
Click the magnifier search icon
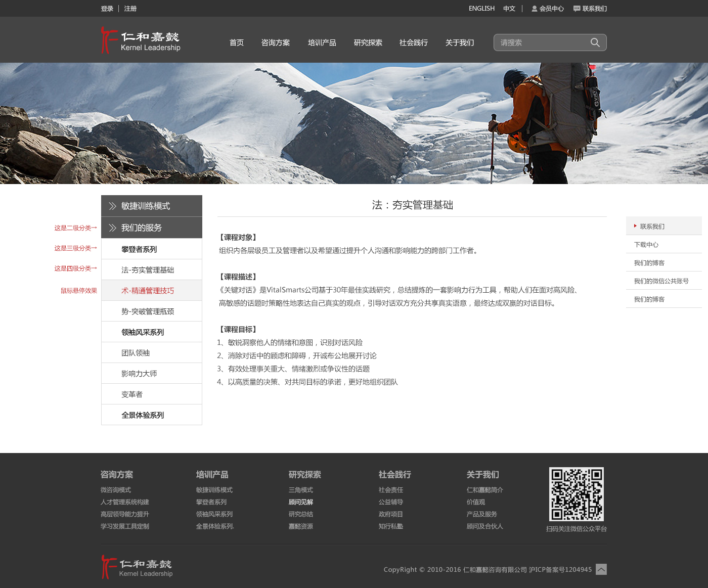595,42
